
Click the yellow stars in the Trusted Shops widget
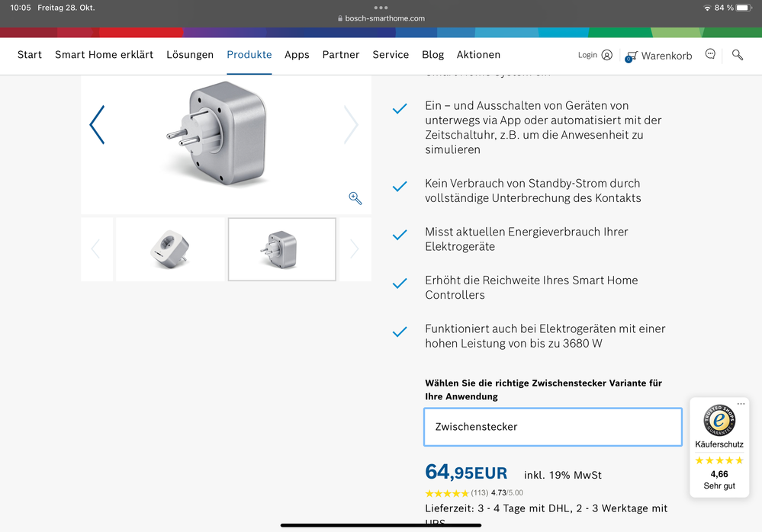tap(719, 460)
